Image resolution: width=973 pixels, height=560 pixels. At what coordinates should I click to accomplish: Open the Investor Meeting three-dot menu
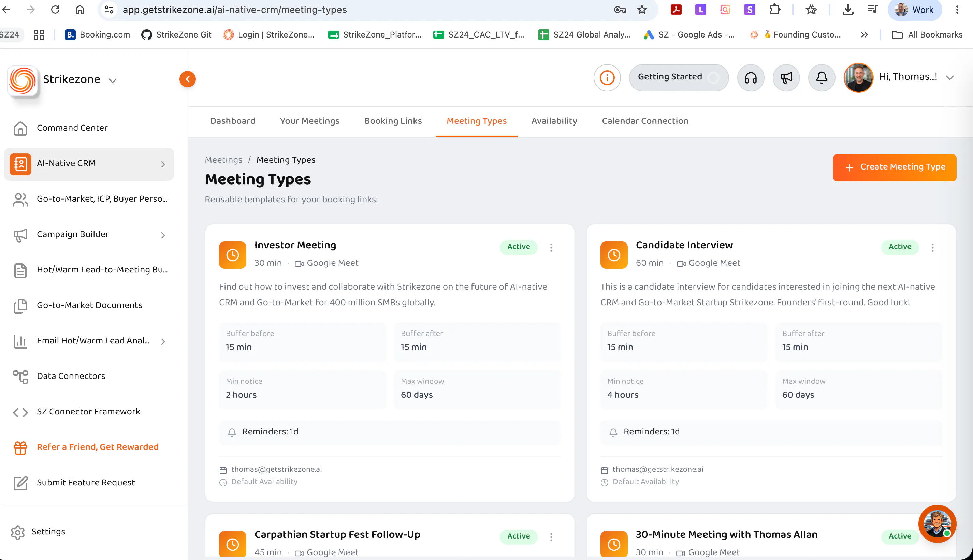[551, 247]
